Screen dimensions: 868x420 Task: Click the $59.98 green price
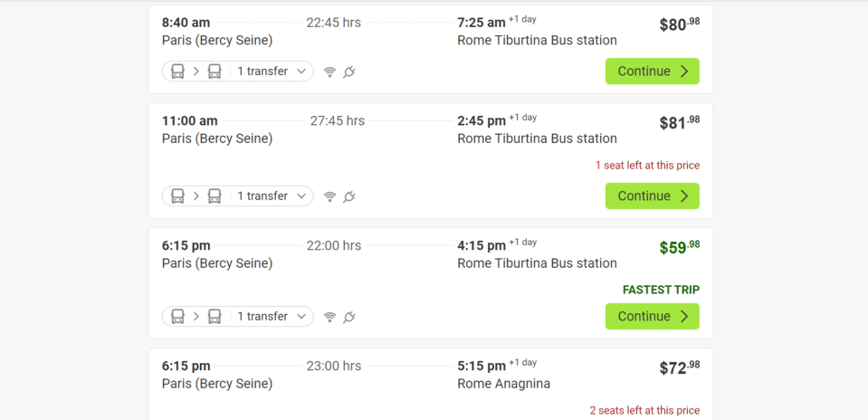[679, 247]
